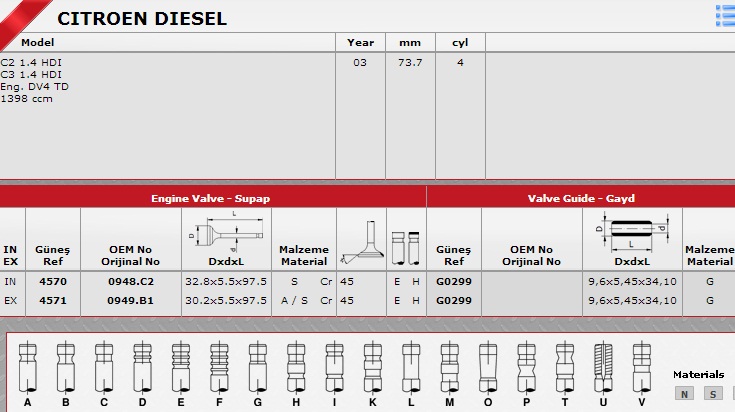Click G0299 valve guide in IN row

click(x=454, y=282)
